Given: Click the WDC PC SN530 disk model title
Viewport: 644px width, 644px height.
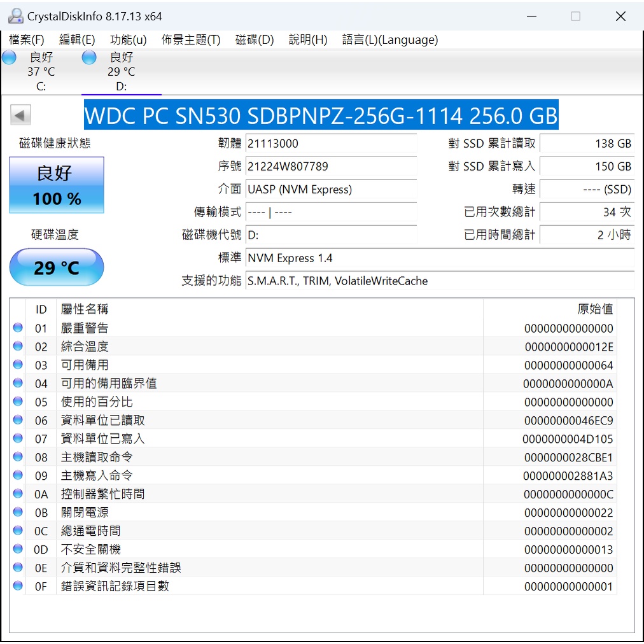Looking at the screenshot, I should pyautogui.click(x=321, y=116).
